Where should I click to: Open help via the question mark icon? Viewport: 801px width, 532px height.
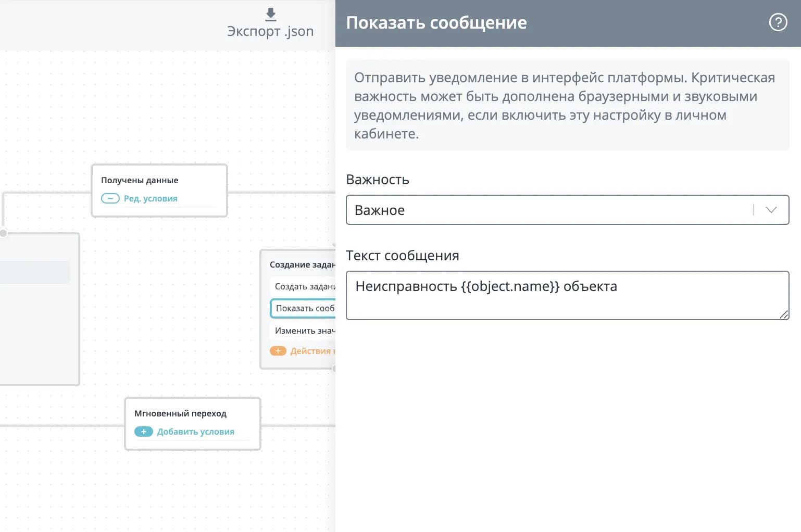[x=778, y=22]
